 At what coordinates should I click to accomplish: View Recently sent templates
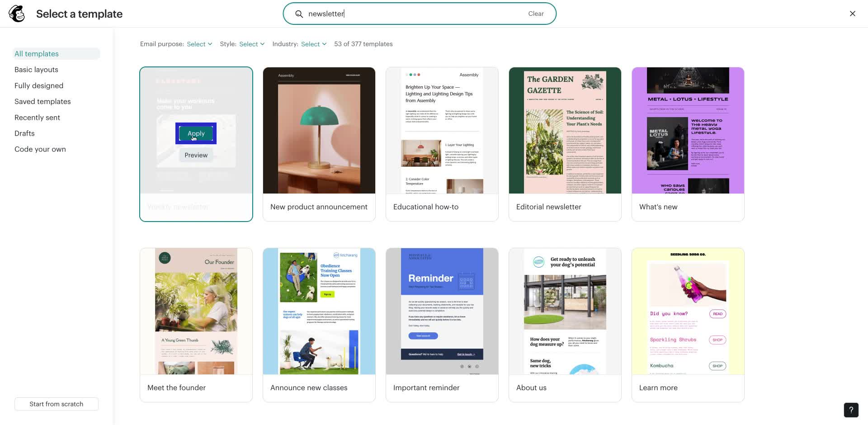[x=38, y=117]
